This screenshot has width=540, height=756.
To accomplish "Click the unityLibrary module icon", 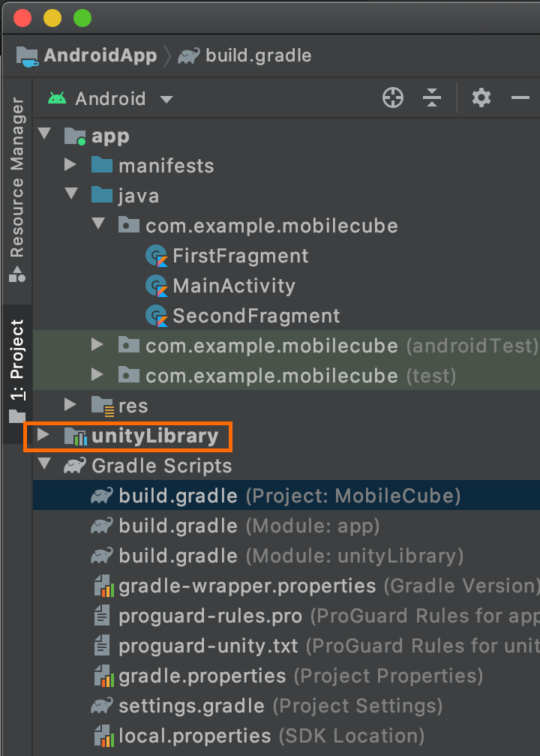I will tap(76, 436).
